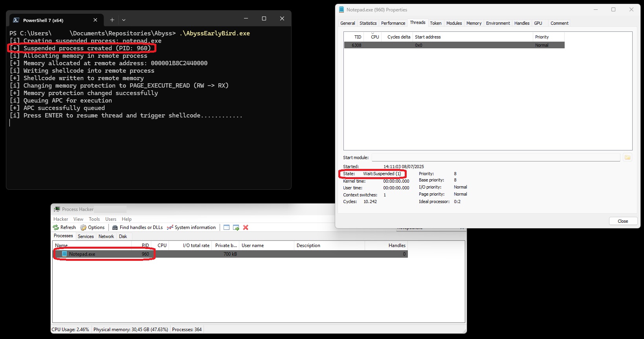Switch to the Network tab

[106, 236]
